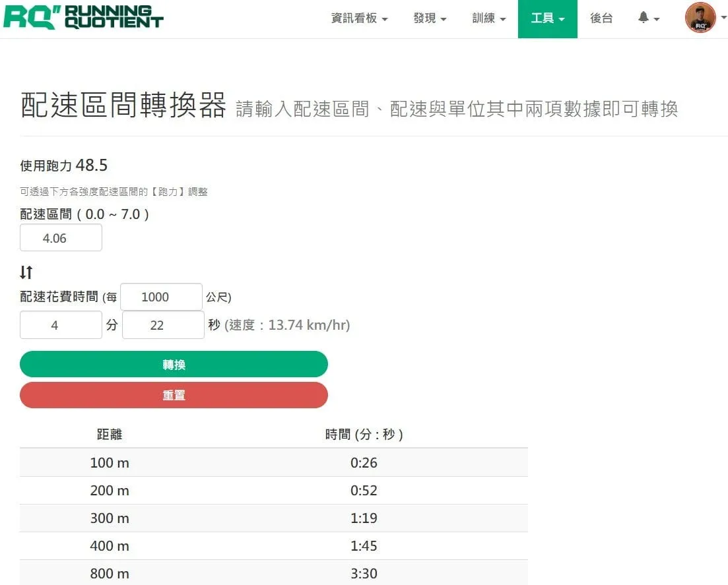The width and height of the screenshot is (728, 585).
Task: Select the 300 m distance cell
Action: click(x=110, y=518)
